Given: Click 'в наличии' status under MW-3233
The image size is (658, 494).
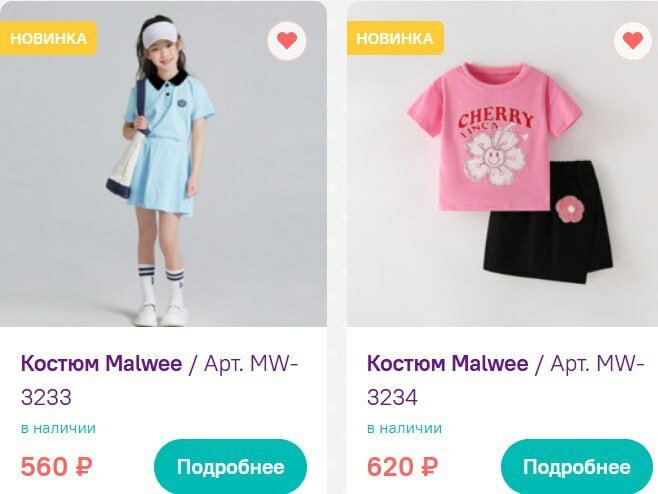Looking at the screenshot, I should click(58, 428).
